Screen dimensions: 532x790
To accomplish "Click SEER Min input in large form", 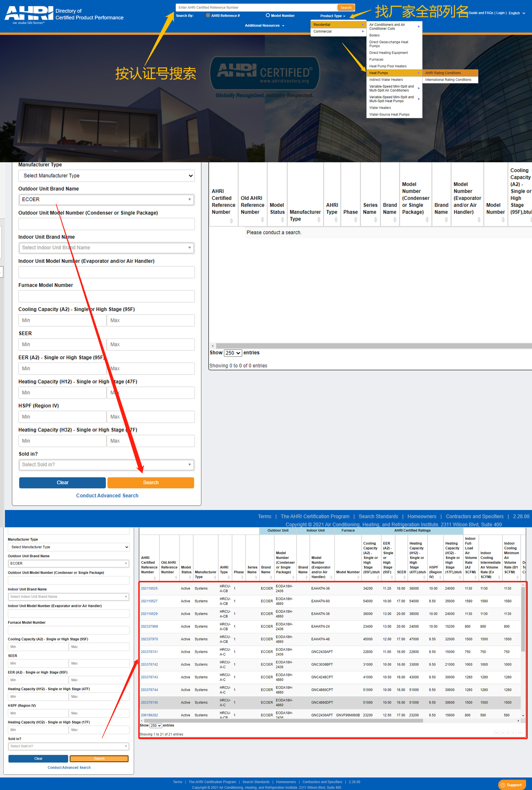I will point(62,345).
